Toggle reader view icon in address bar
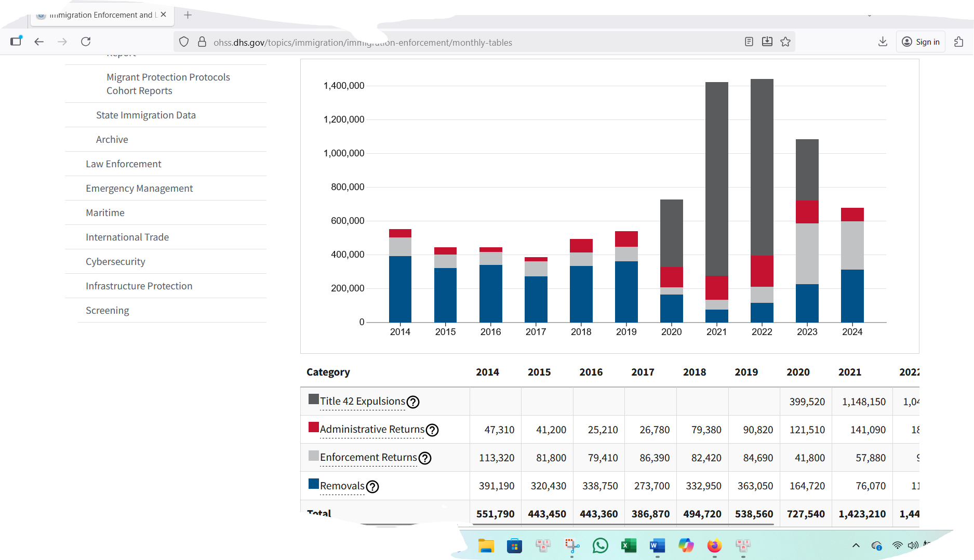974x560 pixels. click(x=749, y=42)
